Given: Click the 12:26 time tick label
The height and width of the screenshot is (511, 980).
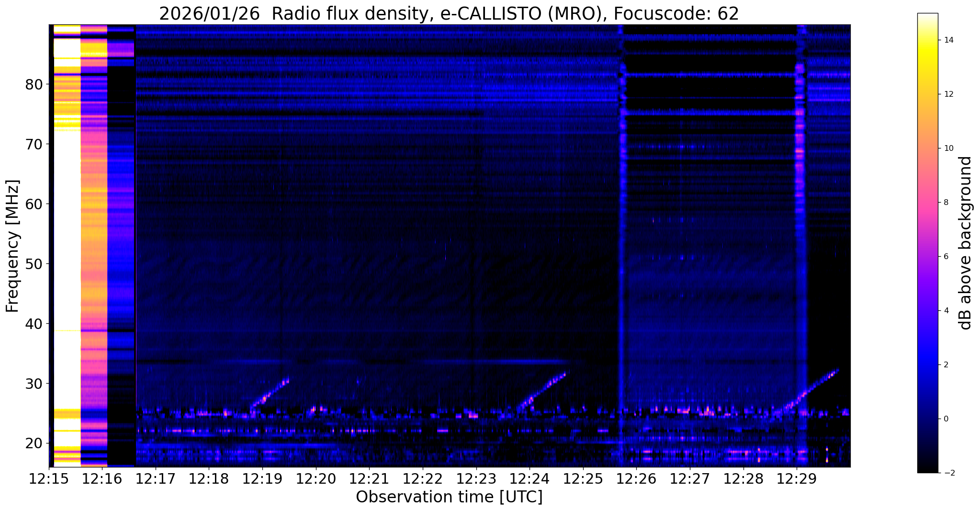Looking at the screenshot, I should click(x=636, y=479).
